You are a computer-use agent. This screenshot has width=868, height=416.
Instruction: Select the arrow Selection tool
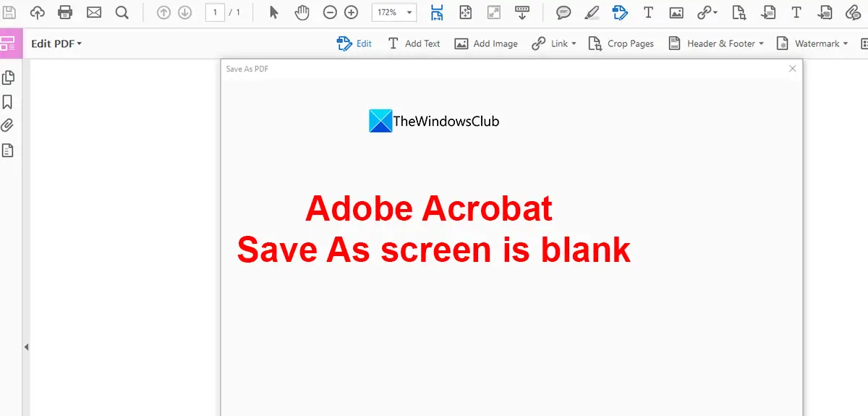pos(273,12)
